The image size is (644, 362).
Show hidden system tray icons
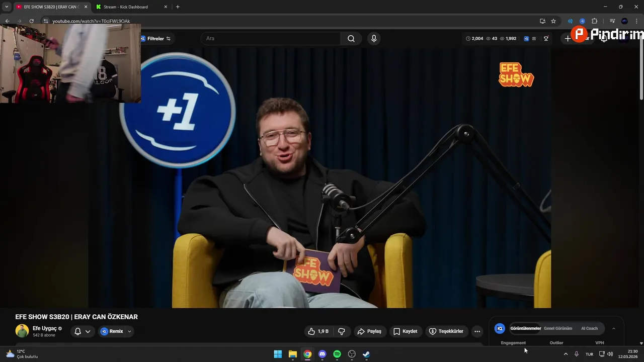[x=566, y=354]
